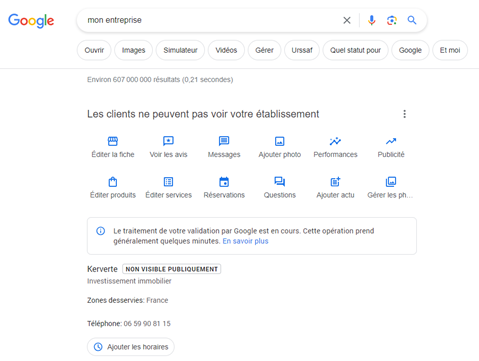Screen dimensions: 479x361
Task: Open Gérer les photos icon
Action: 391,182
